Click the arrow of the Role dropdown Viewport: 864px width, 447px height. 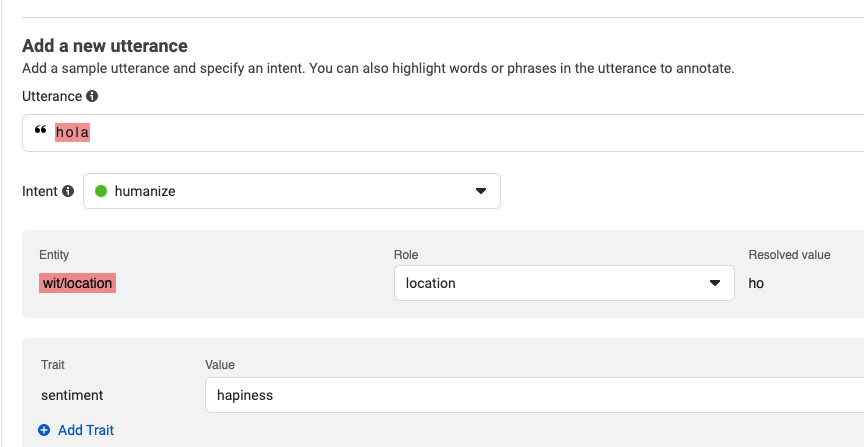point(715,283)
